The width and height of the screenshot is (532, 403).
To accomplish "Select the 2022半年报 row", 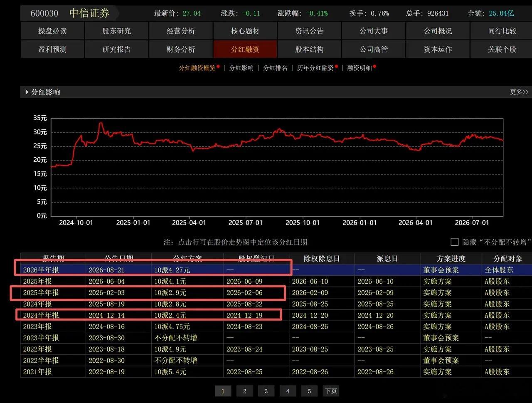I will (276, 360).
